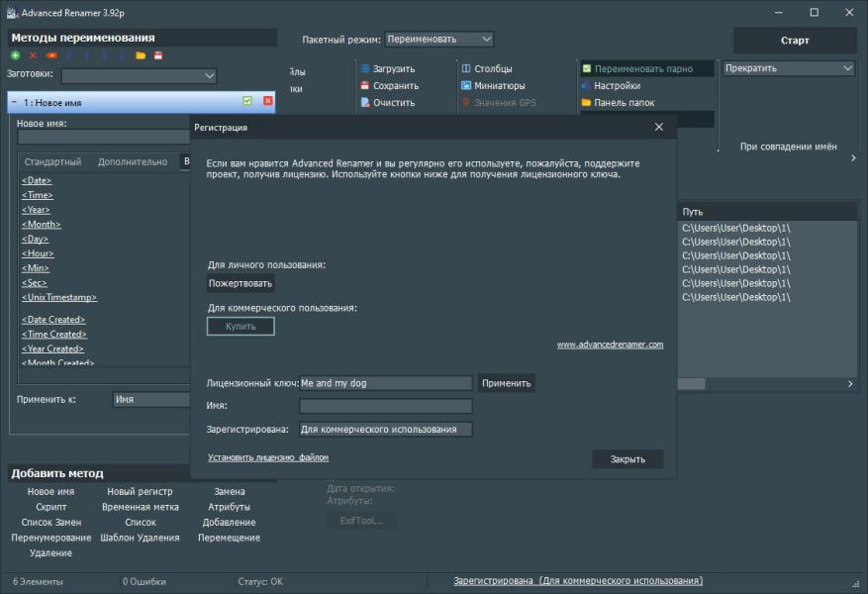The image size is (868, 594).
Task: Add the Список Замен method
Action: click(x=50, y=522)
